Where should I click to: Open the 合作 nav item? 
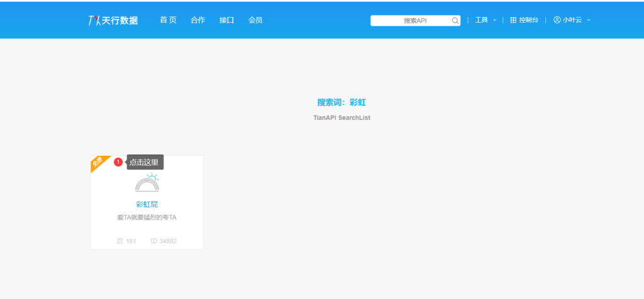pos(197,20)
